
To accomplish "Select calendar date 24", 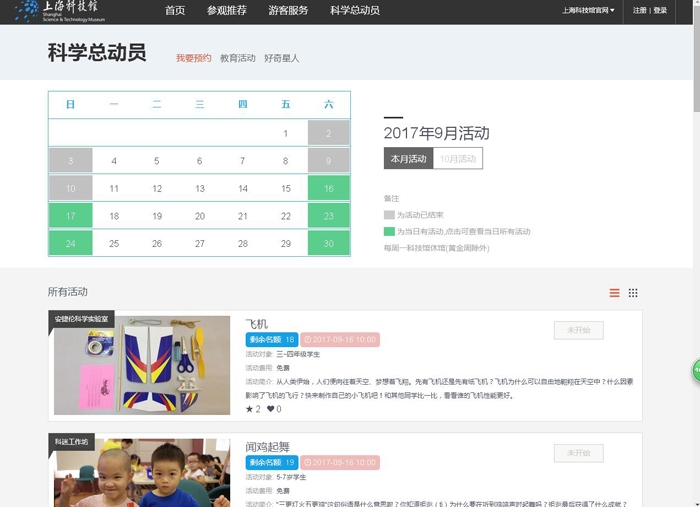I will pyautogui.click(x=71, y=243).
